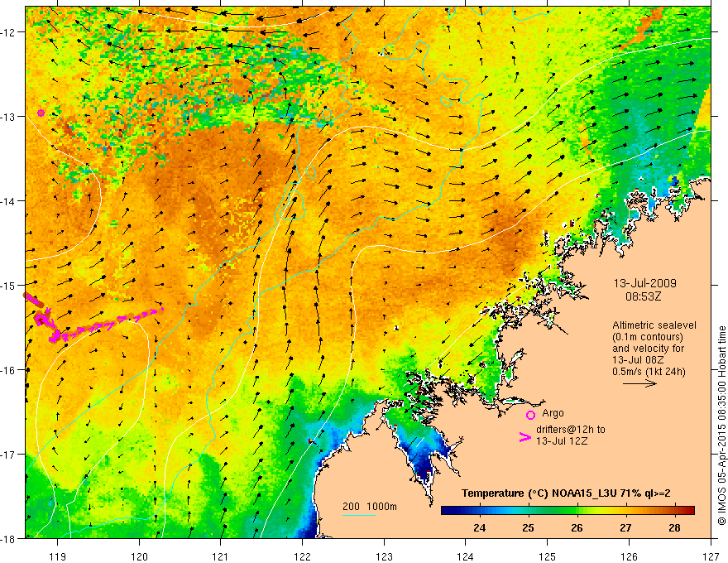Click the '13-Jul 08Z' text
The height and width of the screenshot is (563, 728).
pos(638,360)
